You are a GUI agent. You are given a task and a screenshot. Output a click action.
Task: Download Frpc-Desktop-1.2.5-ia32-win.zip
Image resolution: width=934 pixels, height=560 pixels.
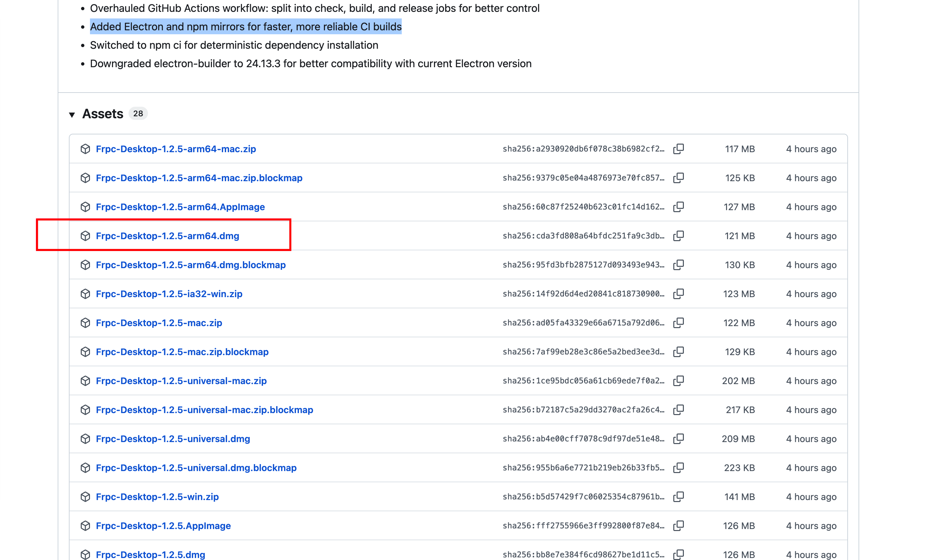point(169,294)
